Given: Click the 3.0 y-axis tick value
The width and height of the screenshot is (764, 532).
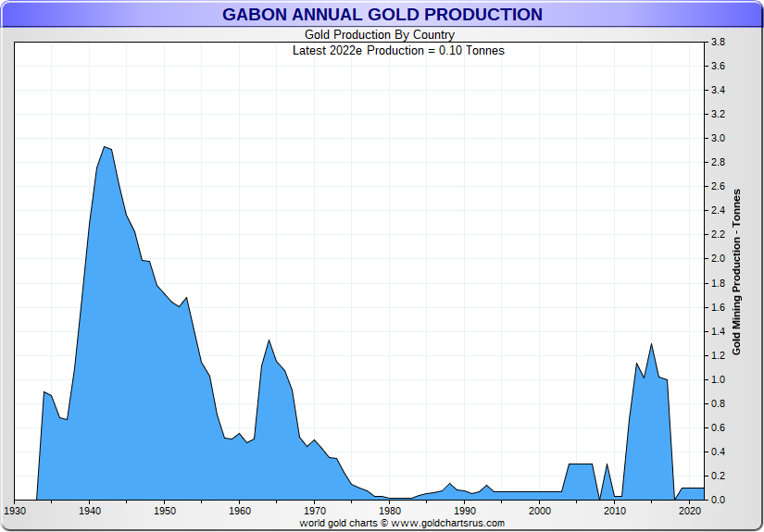Looking at the screenshot, I should [717, 139].
